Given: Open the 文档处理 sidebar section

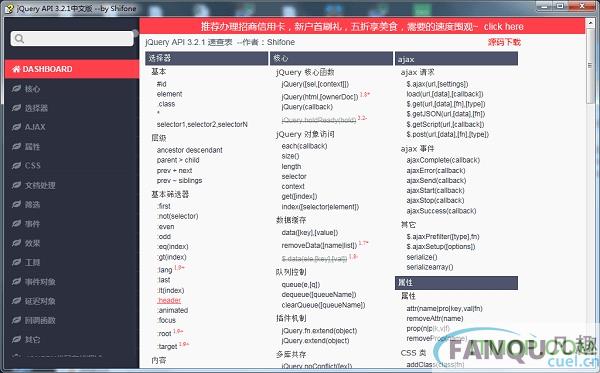Looking at the screenshot, I should [x=40, y=185].
